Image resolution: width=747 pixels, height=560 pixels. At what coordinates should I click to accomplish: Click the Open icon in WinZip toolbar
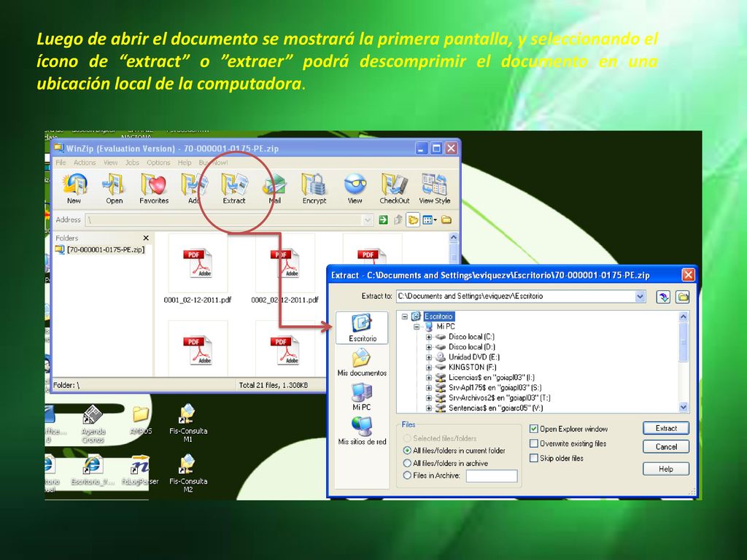tap(114, 189)
